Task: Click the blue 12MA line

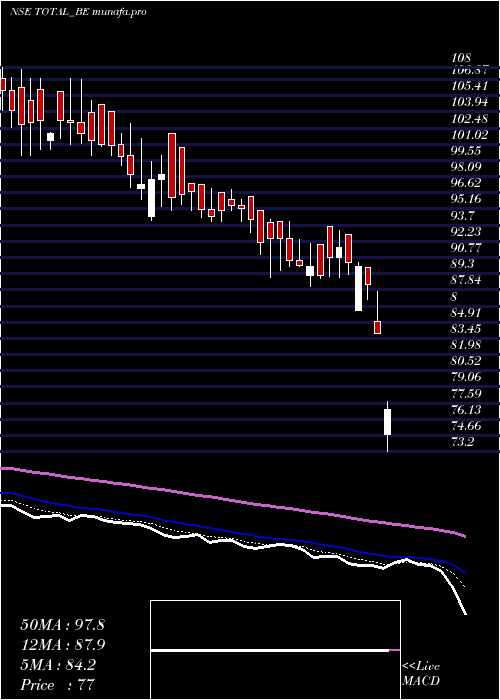Action: [232, 532]
